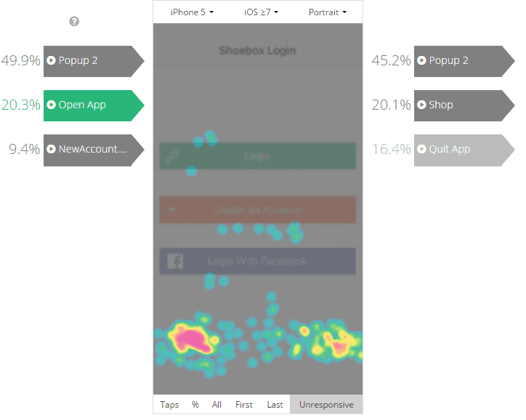Click play icon on NewAccount arrow

[52, 150]
